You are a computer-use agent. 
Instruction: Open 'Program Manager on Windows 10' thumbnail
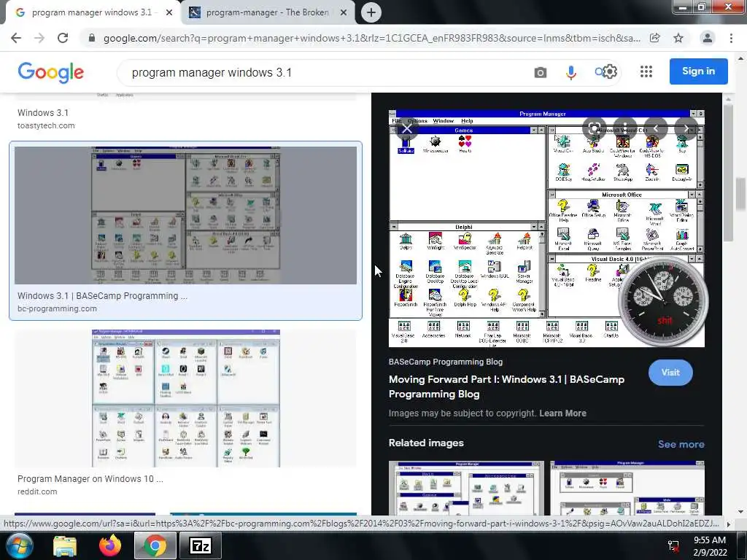pyautogui.click(x=186, y=398)
